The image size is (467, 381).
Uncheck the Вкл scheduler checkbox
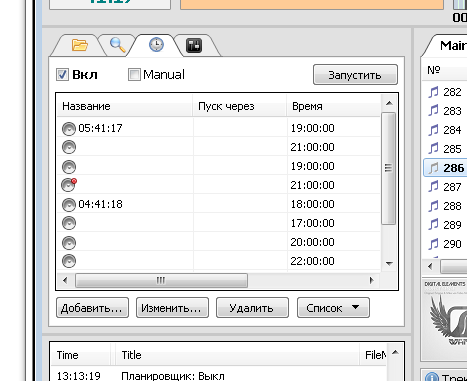point(62,75)
